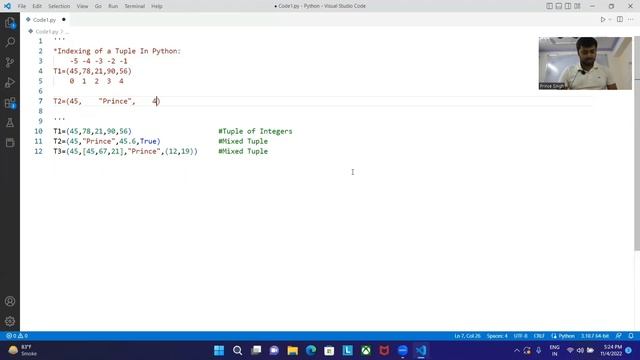
Task: Switch to Visual Studio Code taskbar icon
Action: pos(421,351)
